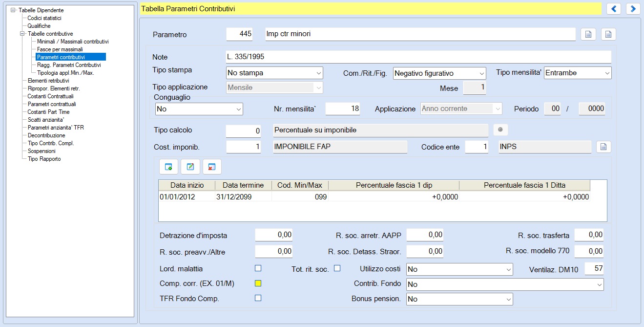Click Tipo calcolo code field
Viewport: 644px width, 327px height.
coord(244,131)
